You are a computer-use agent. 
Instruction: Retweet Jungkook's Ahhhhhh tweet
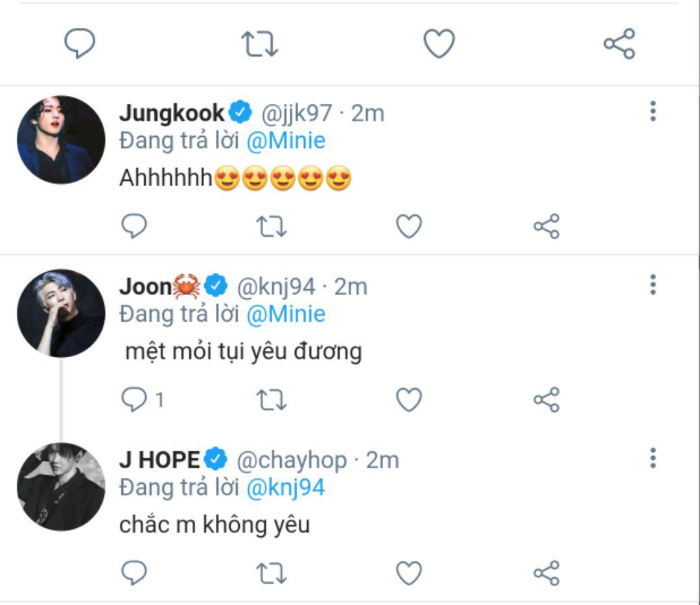pos(272,226)
